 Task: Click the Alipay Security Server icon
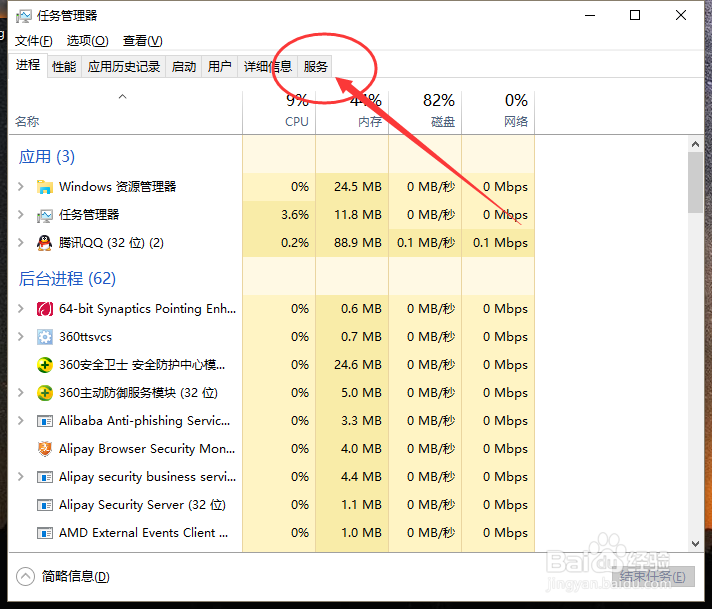click(x=44, y=505)
